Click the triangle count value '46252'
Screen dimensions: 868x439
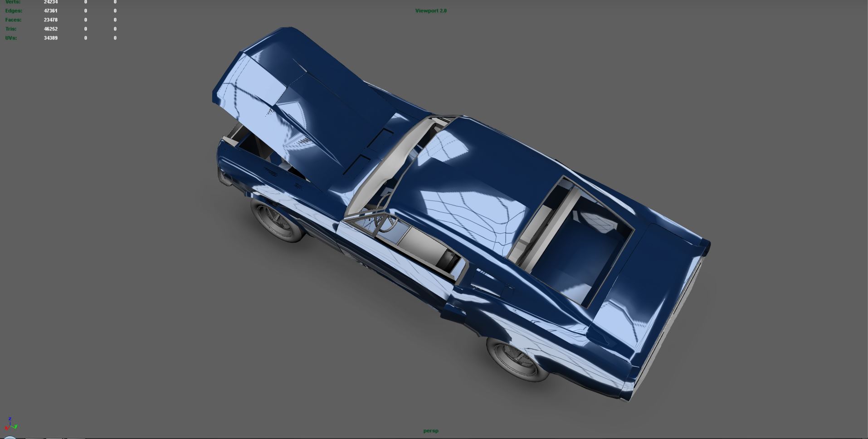51,29
